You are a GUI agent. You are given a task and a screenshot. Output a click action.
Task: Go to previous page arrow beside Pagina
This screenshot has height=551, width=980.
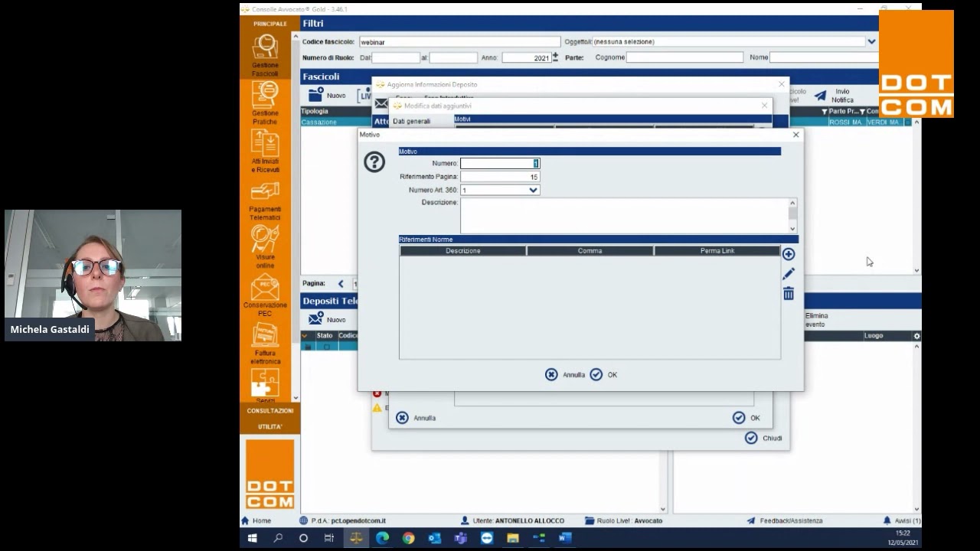pyautogui.click(x=341, y=283)
